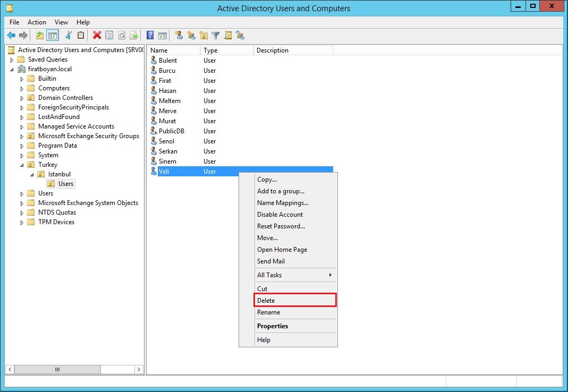Expand the Domain Controllers node
Screen dimensions: 568x392
(x=22, y=98)
